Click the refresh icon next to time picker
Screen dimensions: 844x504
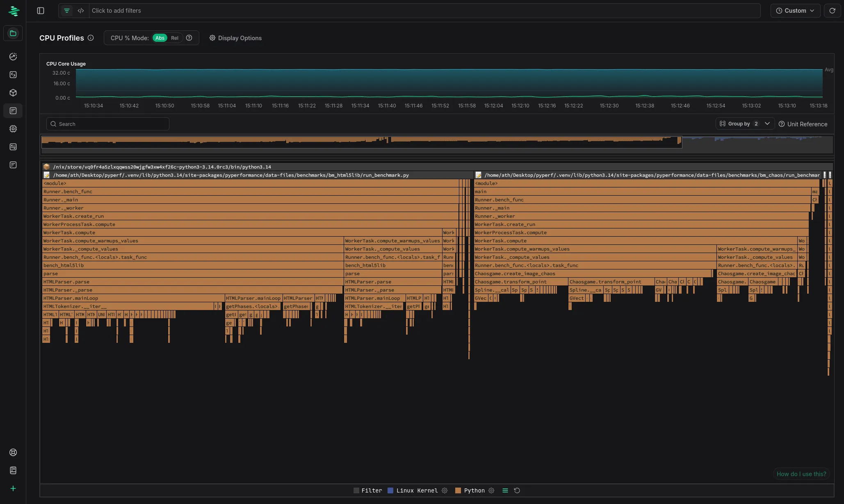tap(833, 11)
